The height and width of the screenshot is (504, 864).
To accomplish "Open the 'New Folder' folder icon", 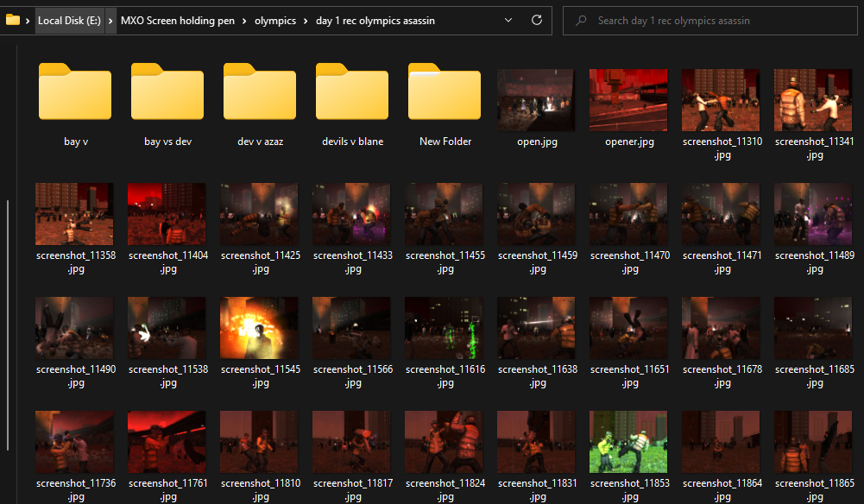I will [445, 92].
